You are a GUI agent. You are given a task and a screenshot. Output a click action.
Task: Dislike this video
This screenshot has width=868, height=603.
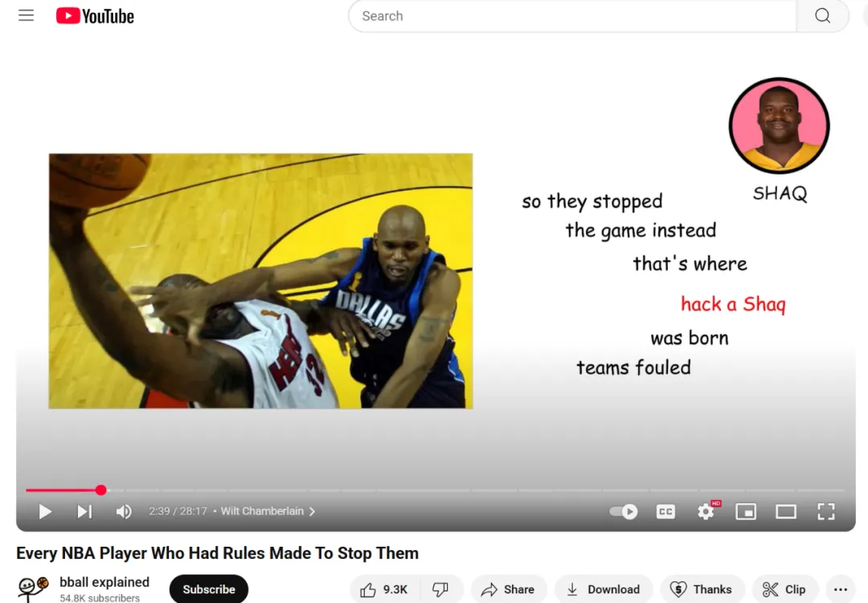tap(440, 589)
